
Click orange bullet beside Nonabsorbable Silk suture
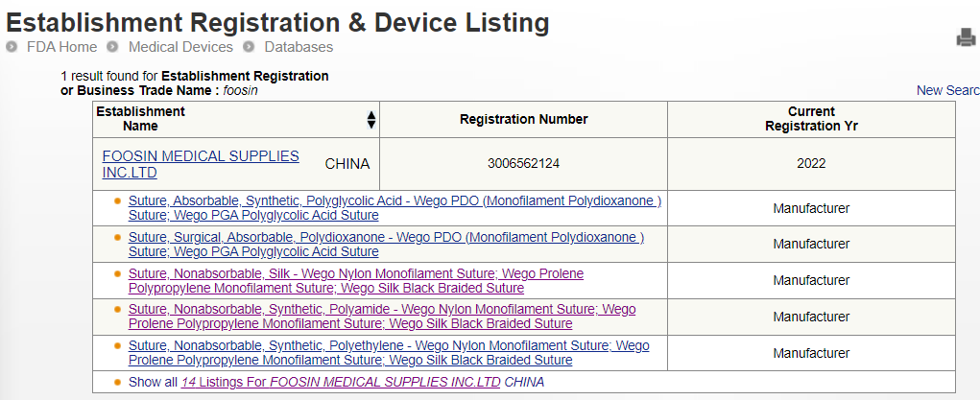pyautogui.click(x=117, y=273)
